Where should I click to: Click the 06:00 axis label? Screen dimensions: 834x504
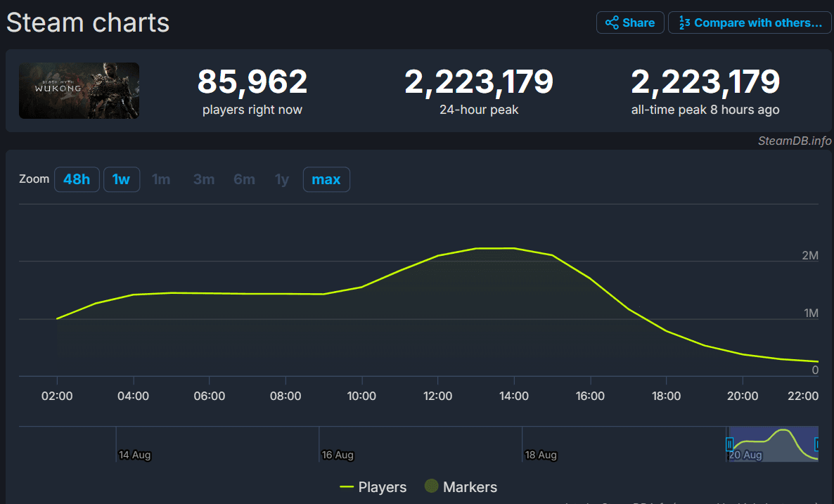point(210,396)
